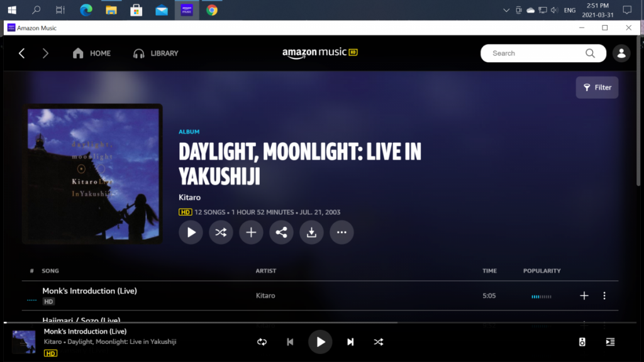Click the SONG column header
This screenshot has height=362, width=644.
tap(50, 271)
